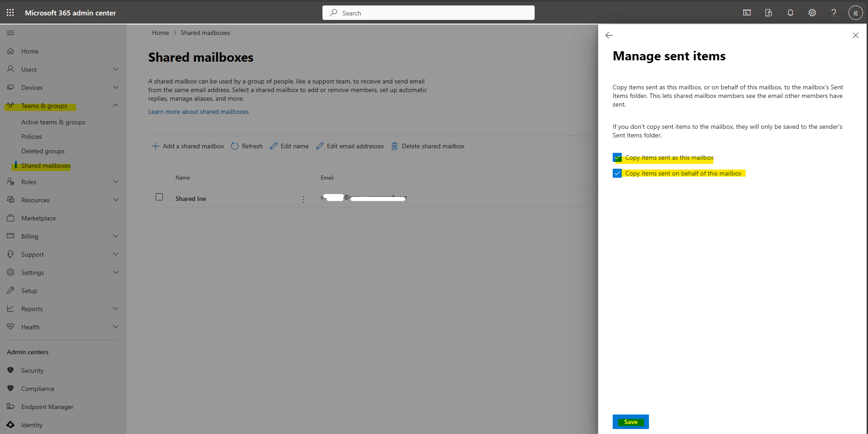
Task: Uncheck Copy items sent on behalf of this mailbox
Action: (x=617, y=173)
